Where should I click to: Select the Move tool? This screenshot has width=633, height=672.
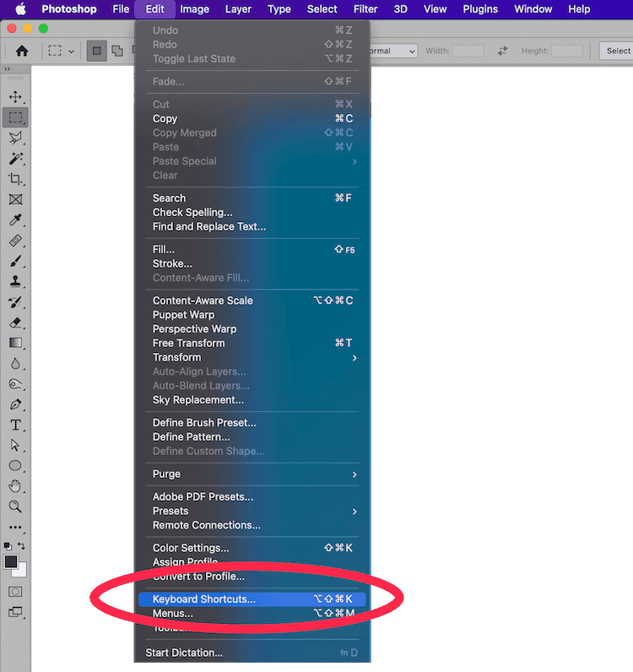tap(15, 97)
